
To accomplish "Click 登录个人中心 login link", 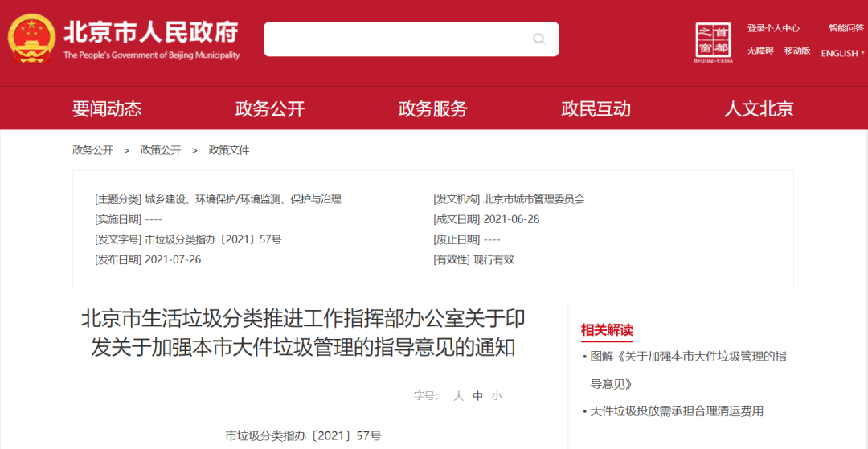I will [773, 28].
